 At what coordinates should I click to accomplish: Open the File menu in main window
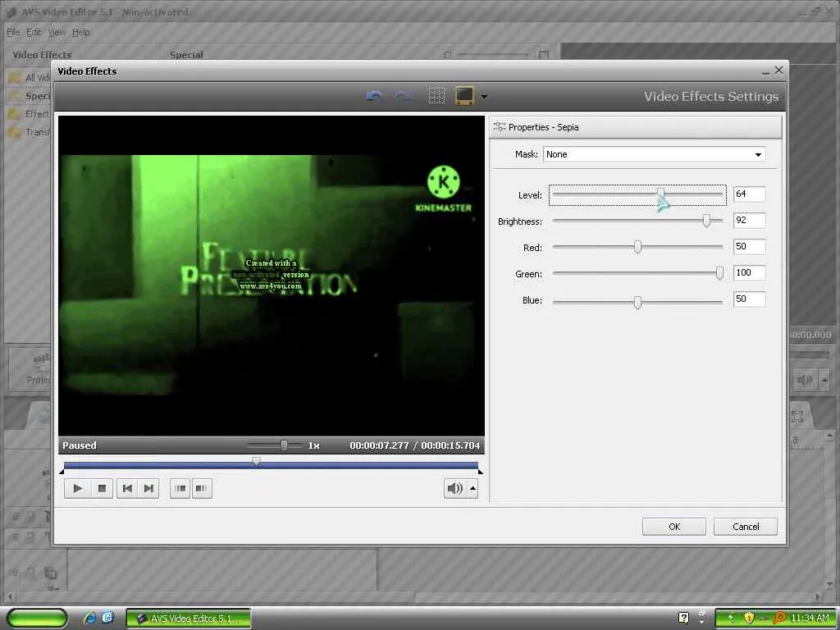click(13, 32)
